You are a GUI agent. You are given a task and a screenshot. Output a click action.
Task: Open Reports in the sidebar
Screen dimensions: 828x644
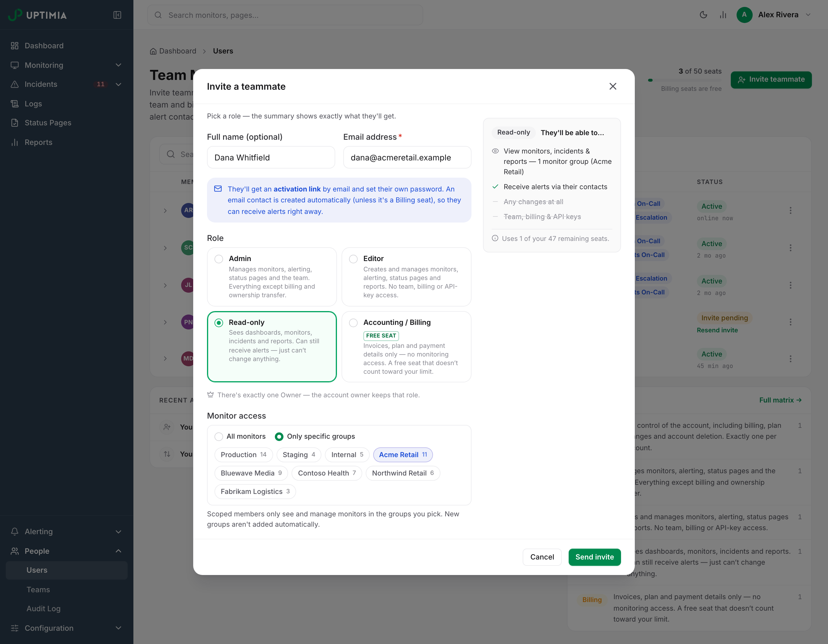[67, 142]
